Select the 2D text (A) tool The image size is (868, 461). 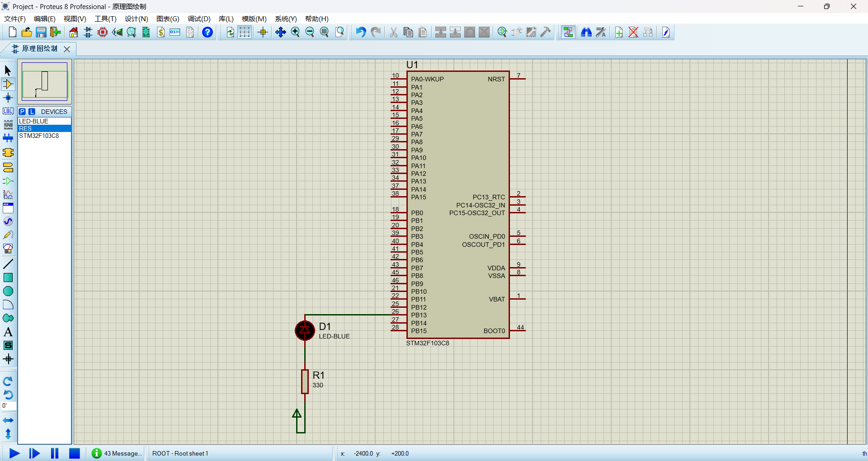click(x=8, y=332)
